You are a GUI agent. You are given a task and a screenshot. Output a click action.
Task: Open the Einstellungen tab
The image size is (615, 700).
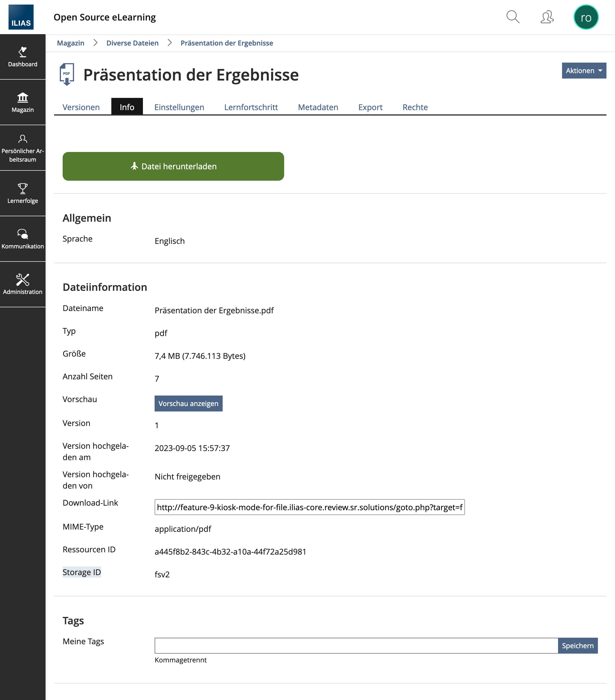coord(179,107)
